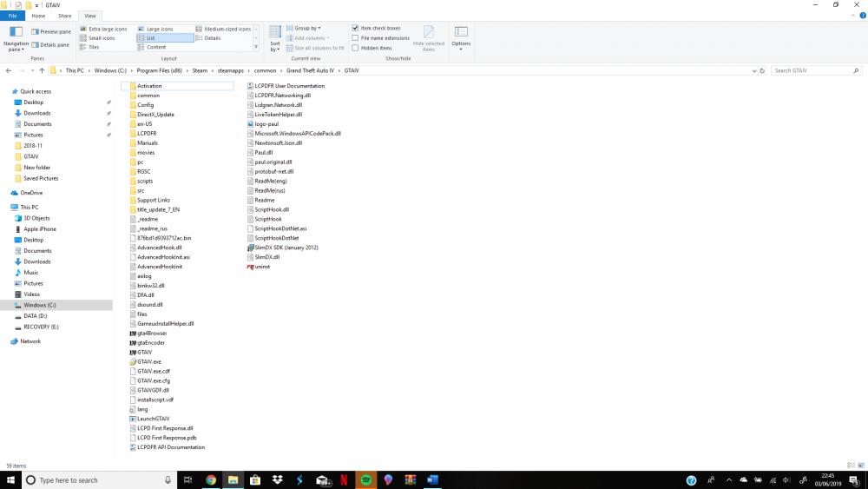Screen dimensions: 868x489
Task: Switch to Details layout
Action: point(208,38)
